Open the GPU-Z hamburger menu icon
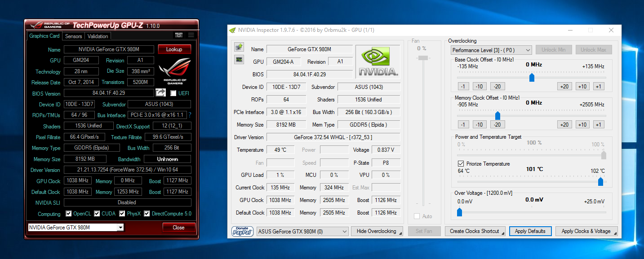This screenshot has width=644, height=259. (x=191, y=35)
